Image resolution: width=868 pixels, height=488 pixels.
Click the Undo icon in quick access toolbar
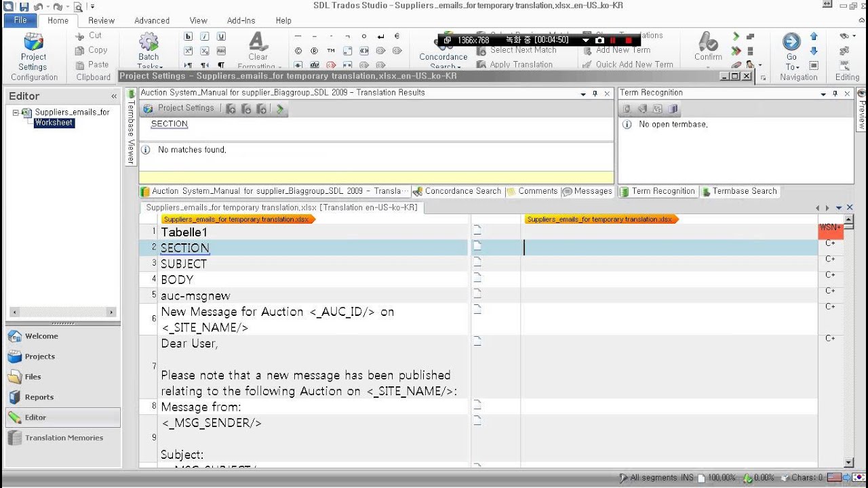tap(39, 7)
